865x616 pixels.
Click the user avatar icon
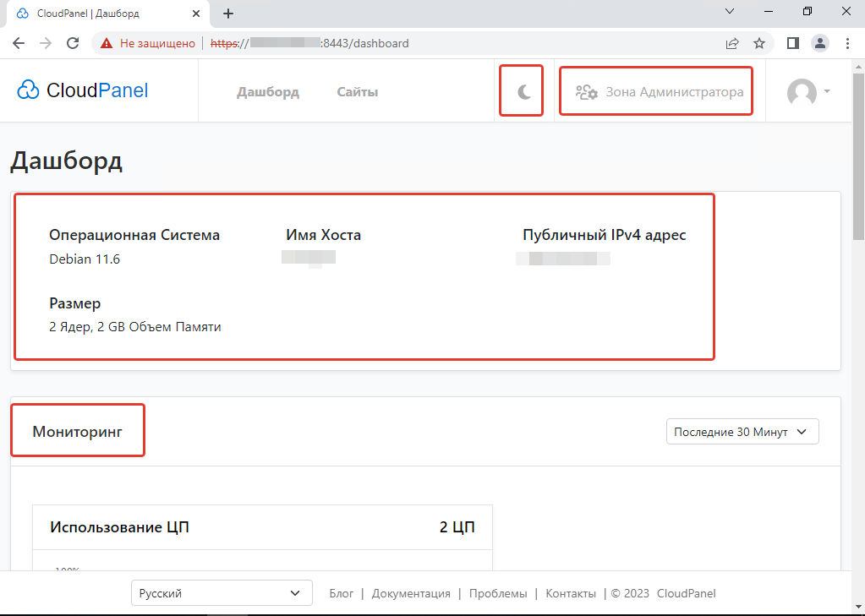click(801, 91)
